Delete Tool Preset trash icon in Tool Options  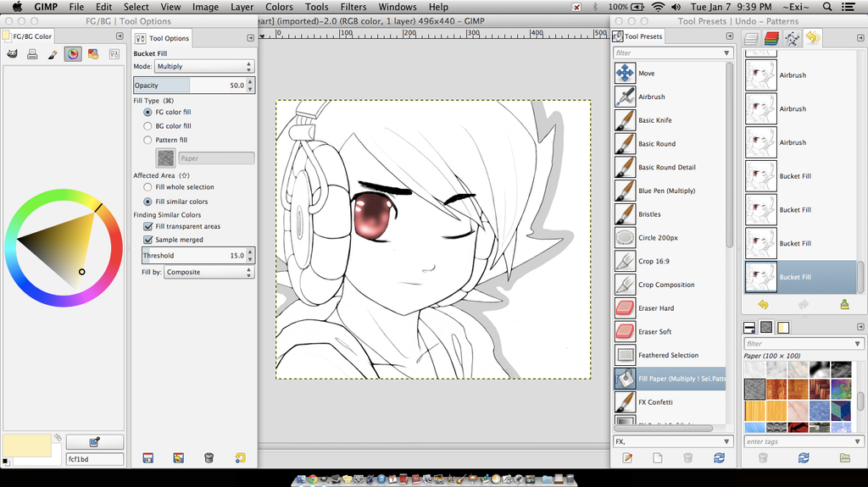pos(209,457)
